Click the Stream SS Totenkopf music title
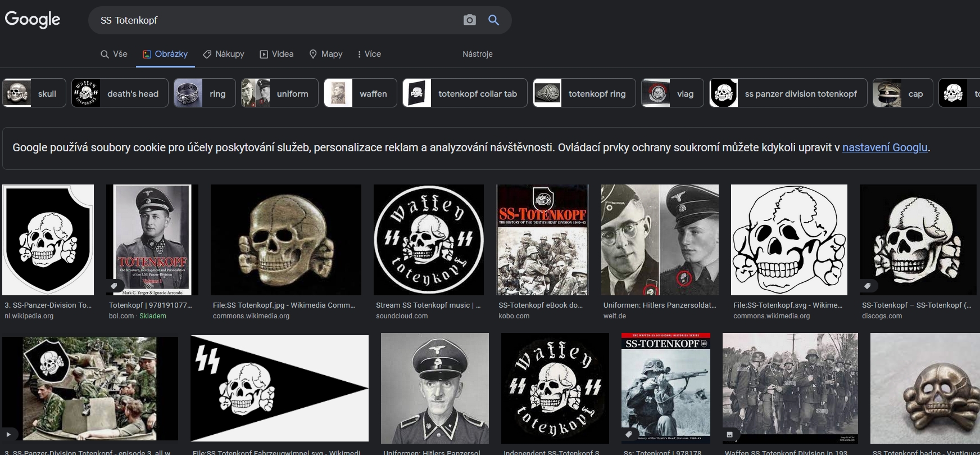980x455 pixels. pos(428,305)
